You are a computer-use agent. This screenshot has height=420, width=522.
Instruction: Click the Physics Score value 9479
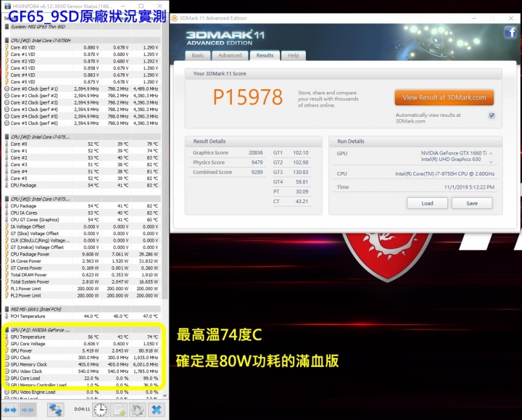tap(257, 162)
